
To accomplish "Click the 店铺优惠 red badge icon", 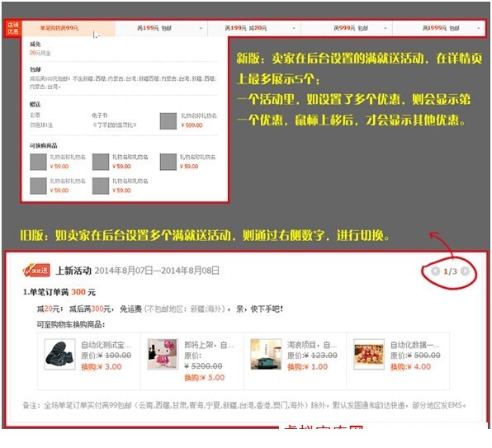I will (13, 28).
